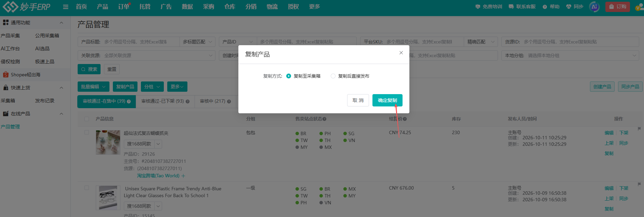The image size is (644, 217).
Task: Click the 同步产品 button
Action: coord(630,87)
